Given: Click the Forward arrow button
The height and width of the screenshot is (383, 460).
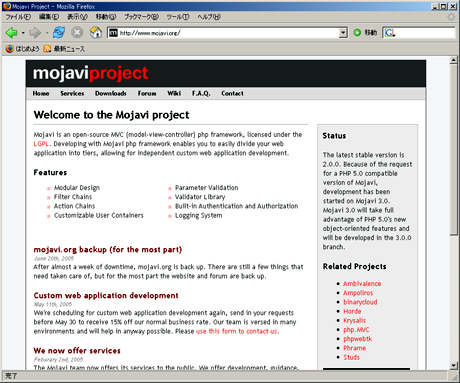Looking at the screenshot, I should click(35, 33).
